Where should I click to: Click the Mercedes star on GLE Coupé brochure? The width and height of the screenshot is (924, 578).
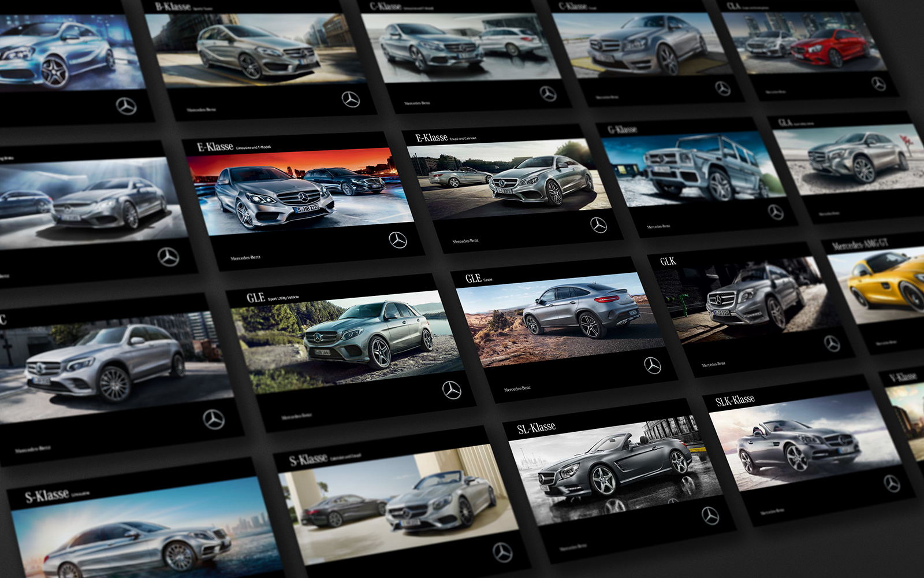[x=653, y=365]
